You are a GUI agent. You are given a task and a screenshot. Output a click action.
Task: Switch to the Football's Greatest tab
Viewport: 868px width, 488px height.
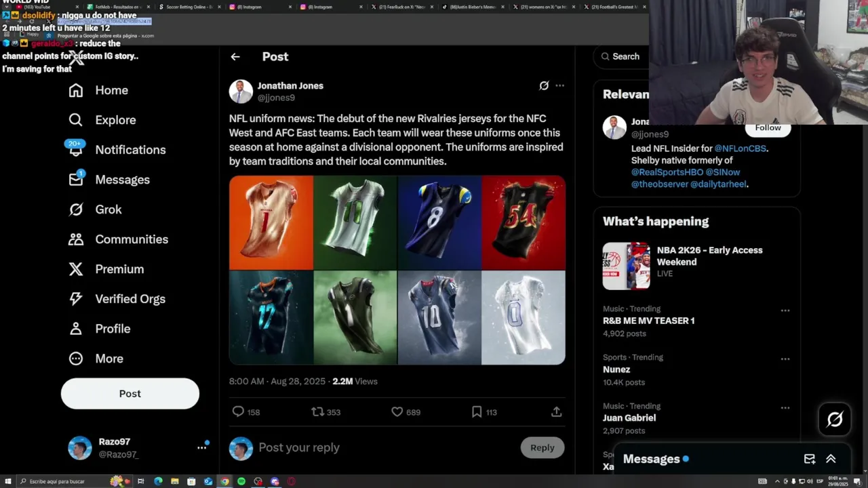[614, 7]
